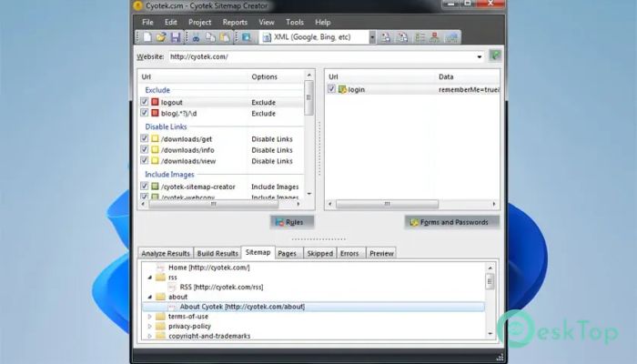Collapse the rss tree node

pyautogui.click(x=150, y=277)
